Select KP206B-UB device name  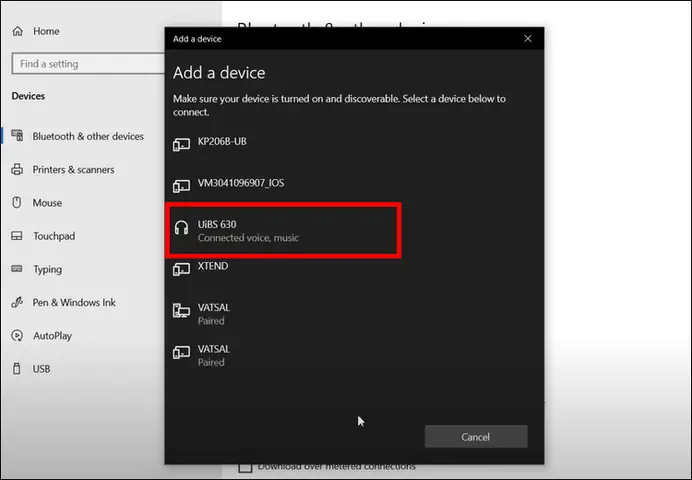(222, 142)
